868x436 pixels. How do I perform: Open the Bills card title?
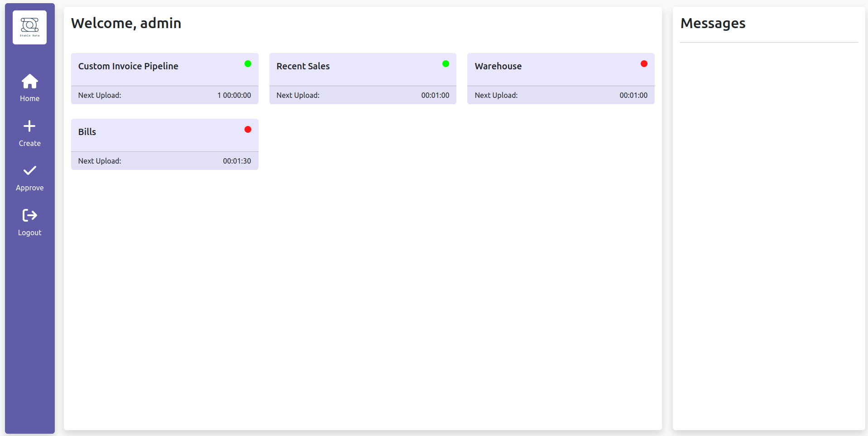click(87, 132)
